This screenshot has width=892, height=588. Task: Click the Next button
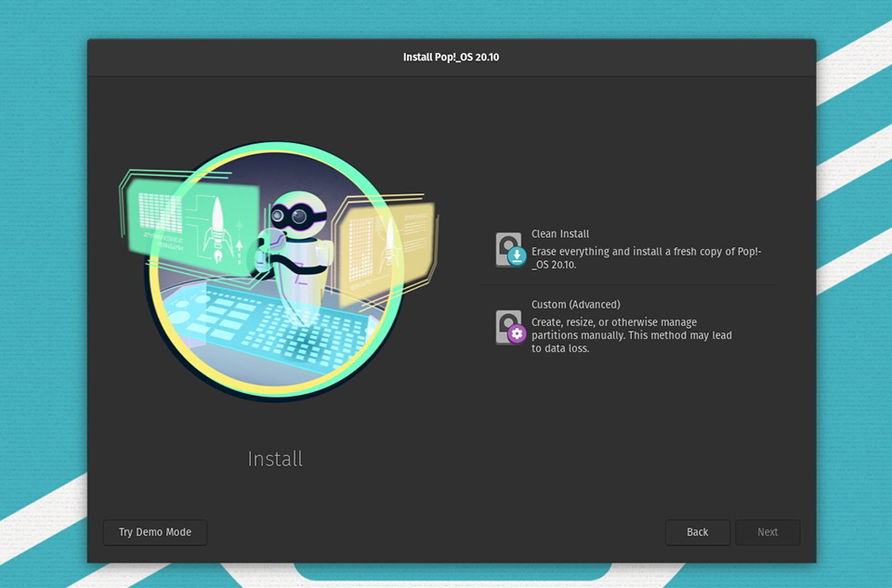(x=767, y=532)
